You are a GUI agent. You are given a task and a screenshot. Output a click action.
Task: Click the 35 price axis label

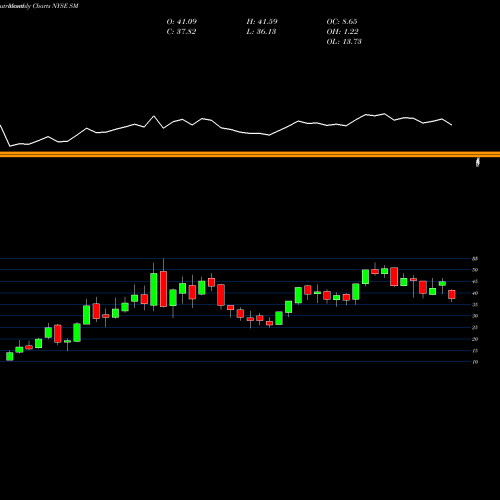pyautogui.click(x=475, y=305)
